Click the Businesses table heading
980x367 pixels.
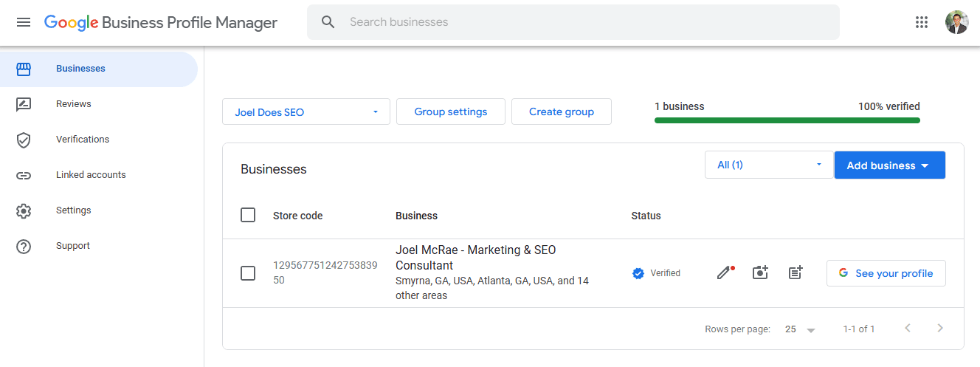(274, 169)
